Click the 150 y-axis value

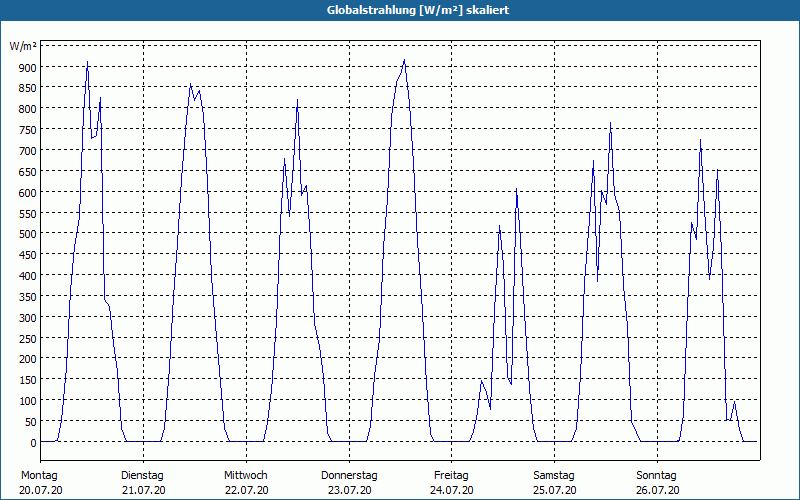(x=27, y=380)
